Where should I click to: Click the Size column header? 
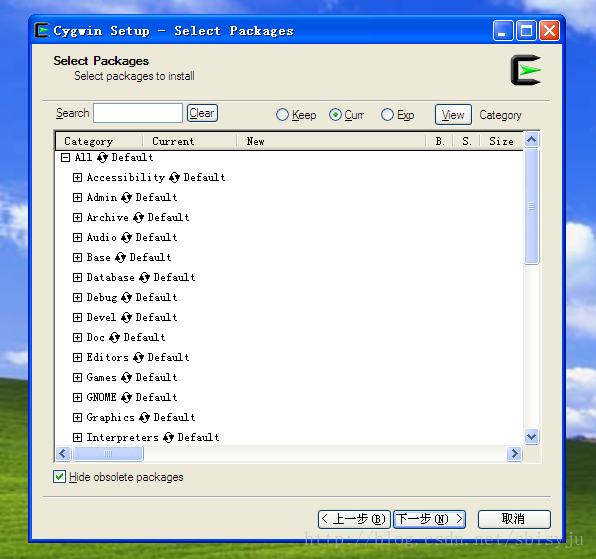pyautogui.click(x=502, y=141)
